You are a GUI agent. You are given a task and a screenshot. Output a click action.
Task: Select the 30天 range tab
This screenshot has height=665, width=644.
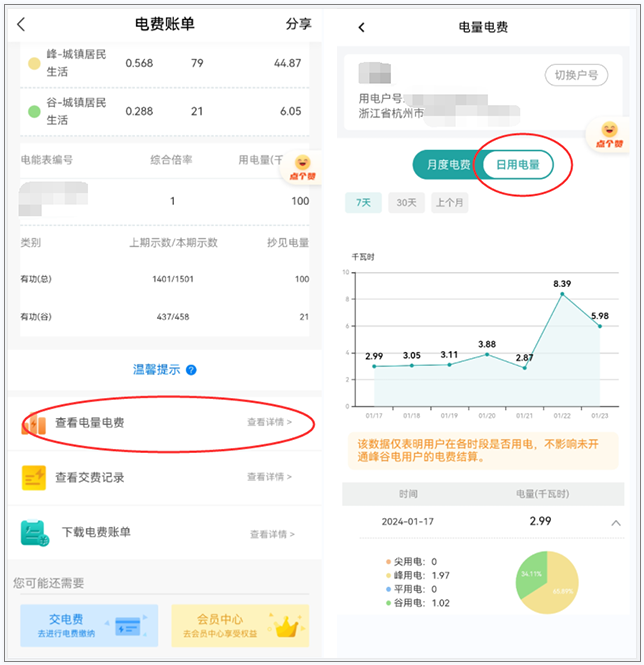406,203
